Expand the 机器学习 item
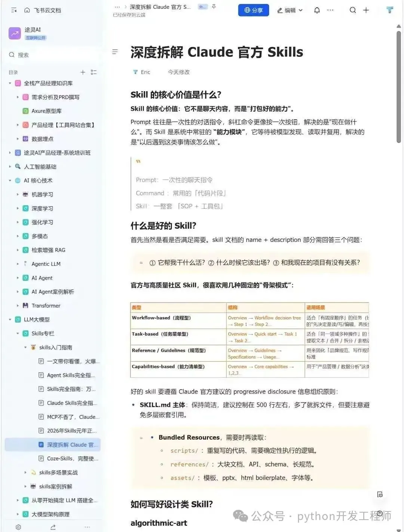The image size is (404, 532). coord(18,194)
